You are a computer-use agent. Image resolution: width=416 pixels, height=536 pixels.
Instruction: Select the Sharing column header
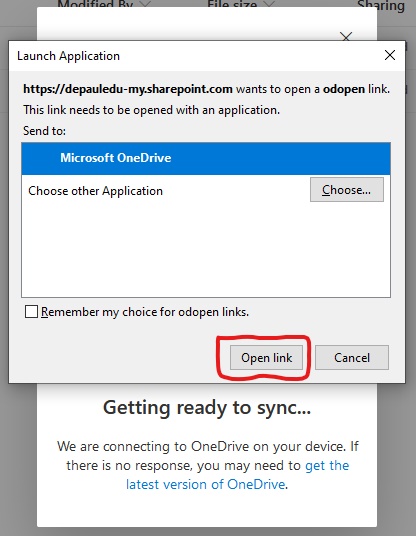click(380, 5)
